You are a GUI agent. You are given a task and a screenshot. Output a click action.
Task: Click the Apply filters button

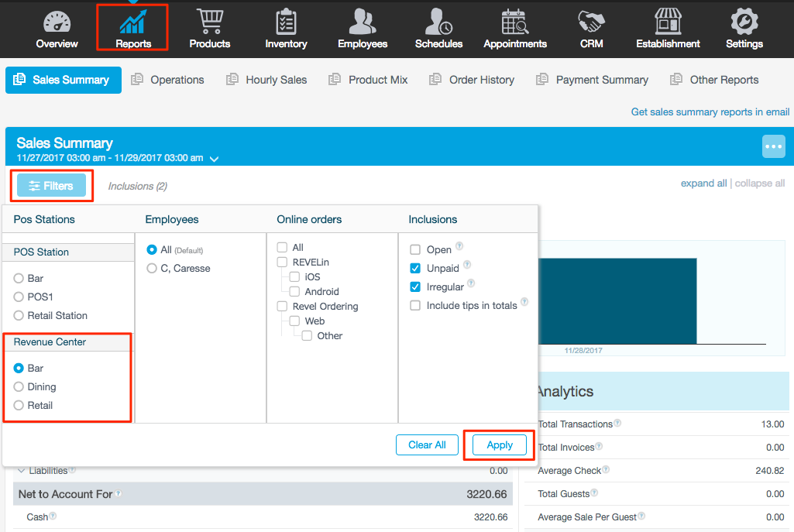(x=500, y=445)
